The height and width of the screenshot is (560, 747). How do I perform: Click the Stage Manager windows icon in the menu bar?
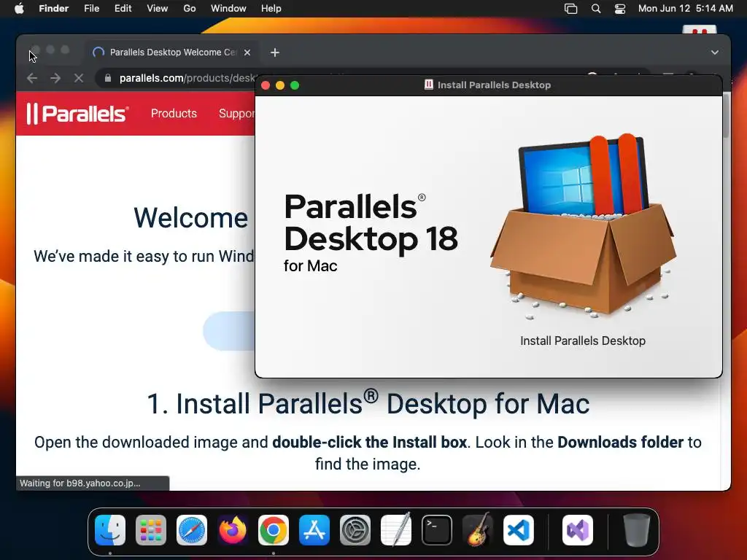click(570, 9)
